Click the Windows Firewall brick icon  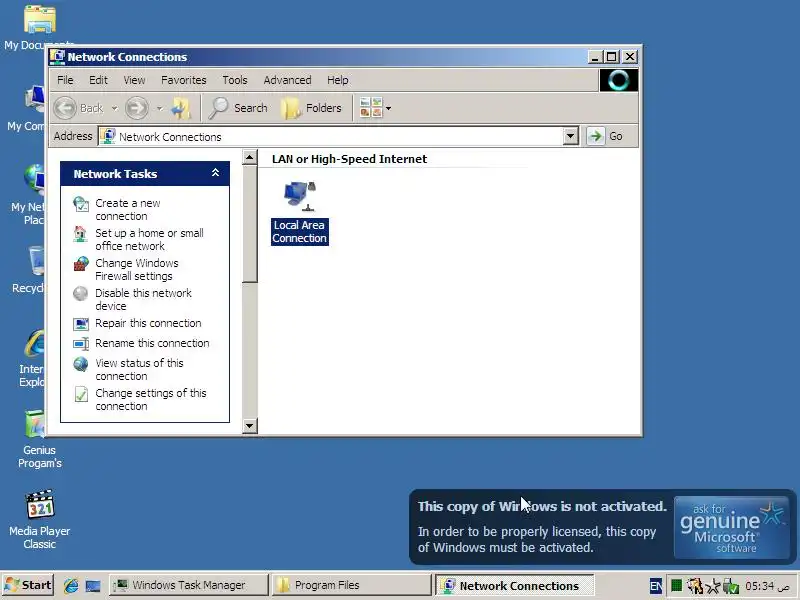tap(81, 264)
